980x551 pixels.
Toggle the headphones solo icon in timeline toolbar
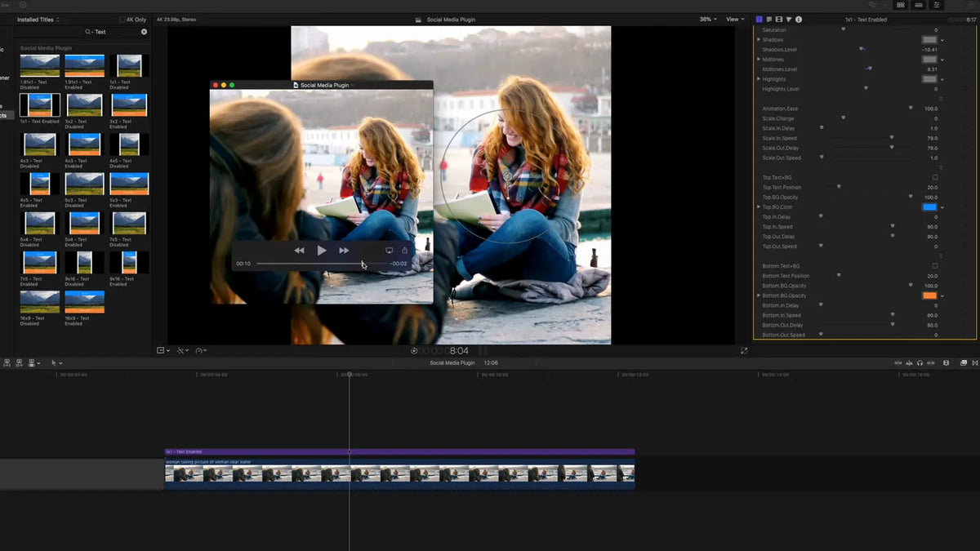[x=920, y=362]
